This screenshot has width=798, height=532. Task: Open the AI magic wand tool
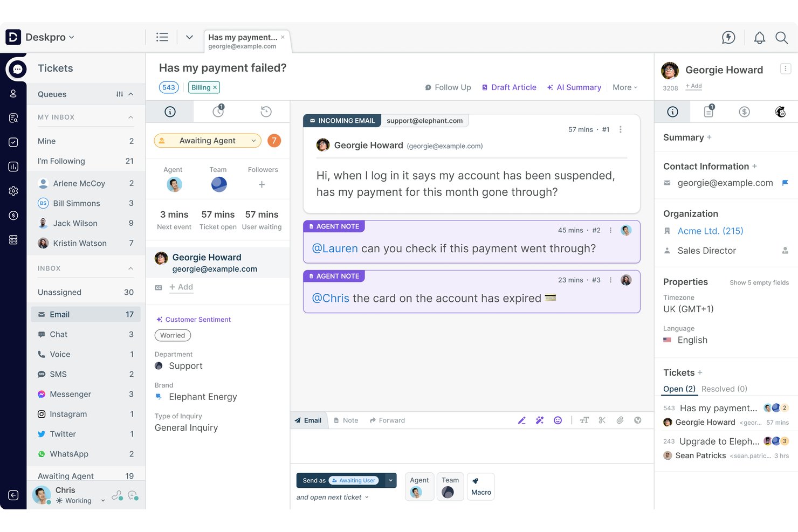tap(540, 420)
